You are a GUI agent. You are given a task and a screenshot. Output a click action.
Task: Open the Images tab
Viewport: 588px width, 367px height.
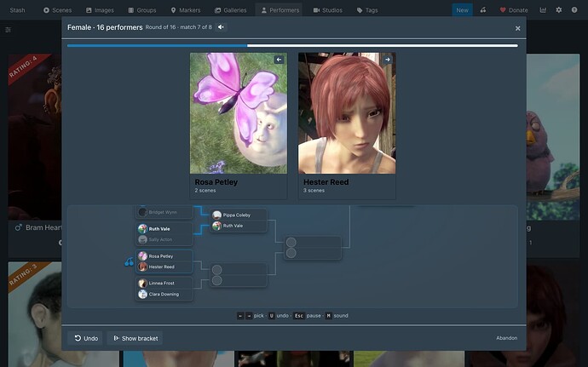(100, 10)
